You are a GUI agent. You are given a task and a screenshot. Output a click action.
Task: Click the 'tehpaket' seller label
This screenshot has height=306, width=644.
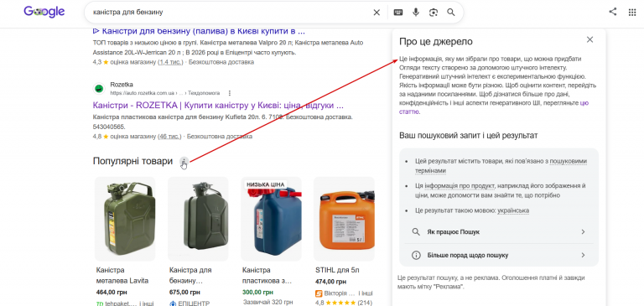(x=120, y=304)
